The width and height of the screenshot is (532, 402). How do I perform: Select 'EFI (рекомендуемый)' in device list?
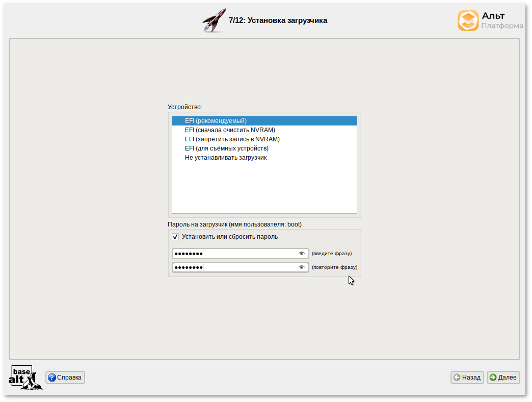(x=216, y=121)
